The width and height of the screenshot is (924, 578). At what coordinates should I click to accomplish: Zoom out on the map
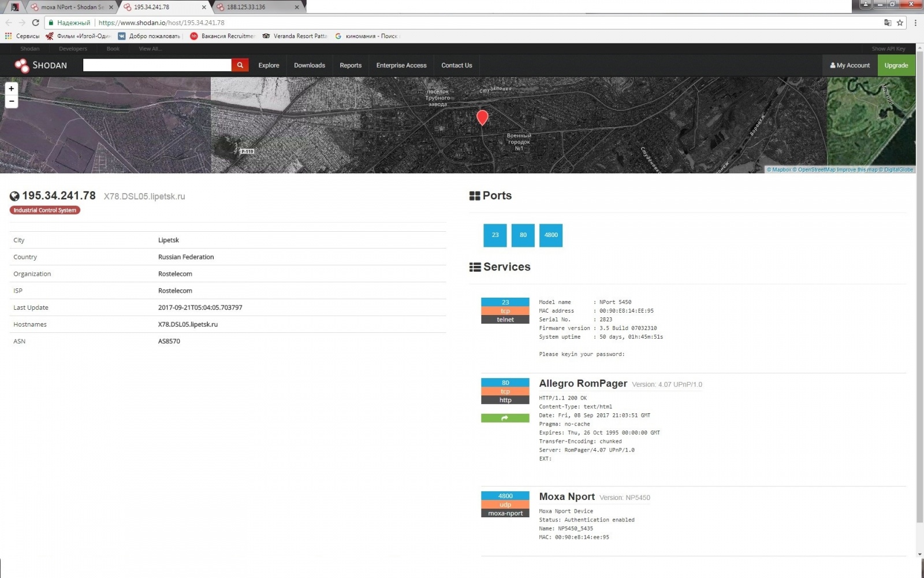tap(11, 101)
